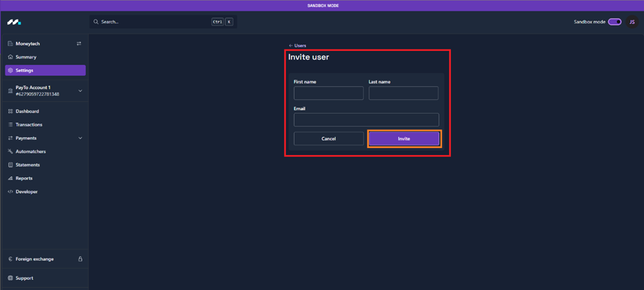Click the Automatchers icon
This screenshot has width=644, height=290.
11,152
